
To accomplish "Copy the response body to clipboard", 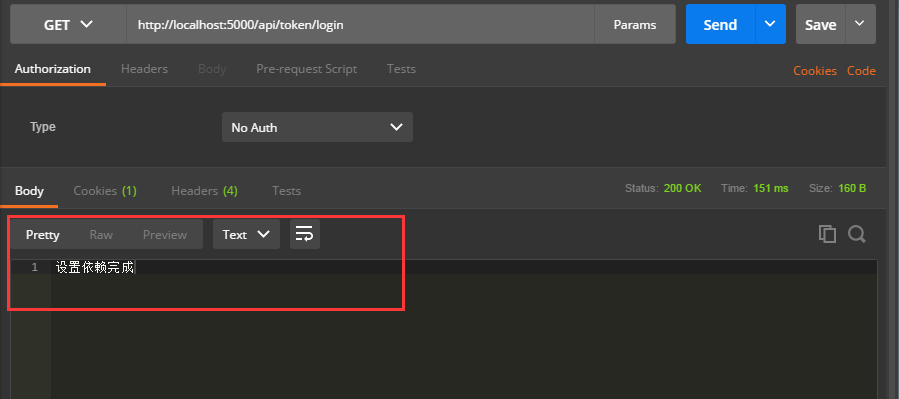I will (827, 234).
